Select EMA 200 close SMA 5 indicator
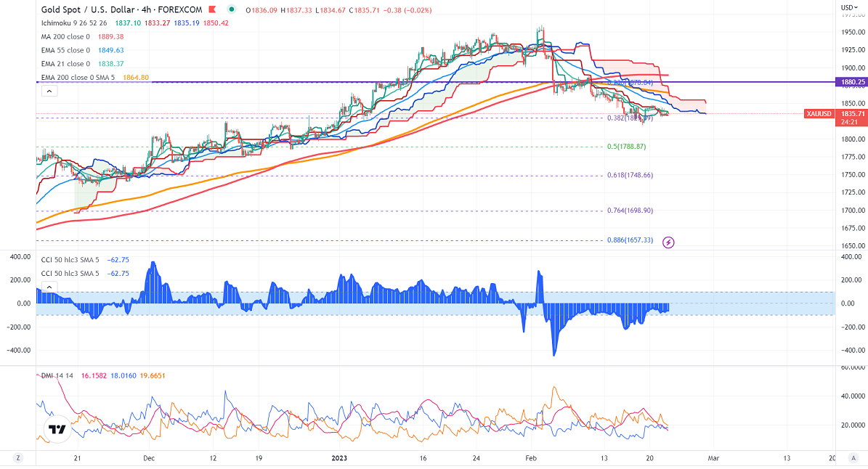This screenshot has height=469, width=868. [x=78, y=76]
